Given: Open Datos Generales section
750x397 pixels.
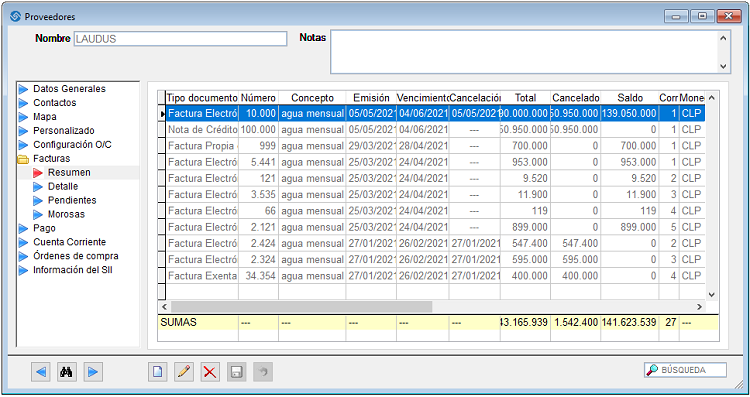Looking at the screenshot, I should (69, 89).
